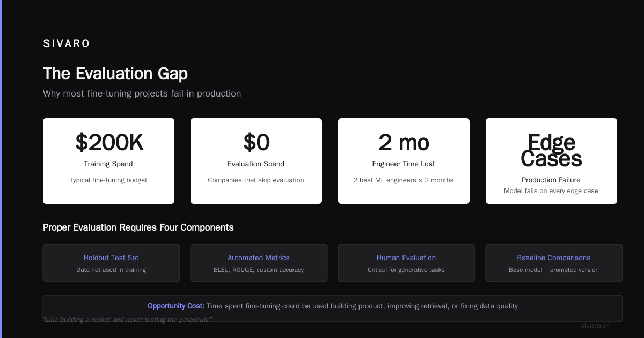Select the Automated Metrics box

point(259,263)
